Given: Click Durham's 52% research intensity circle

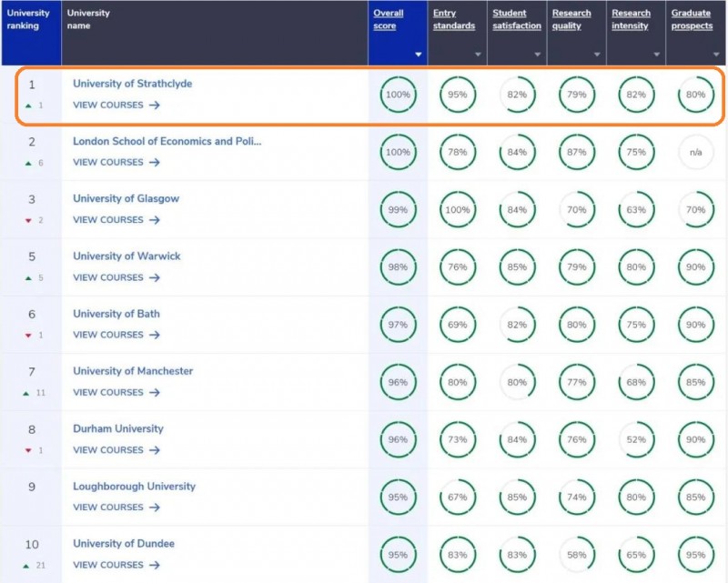Looking at the screenshot, I should point(636,439).
